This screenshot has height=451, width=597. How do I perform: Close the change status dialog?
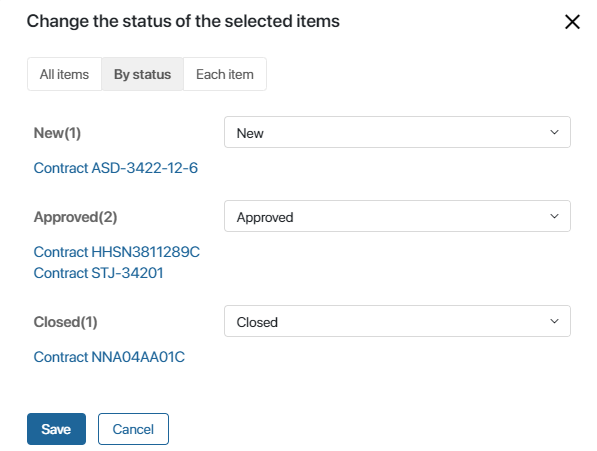[572, 22]
